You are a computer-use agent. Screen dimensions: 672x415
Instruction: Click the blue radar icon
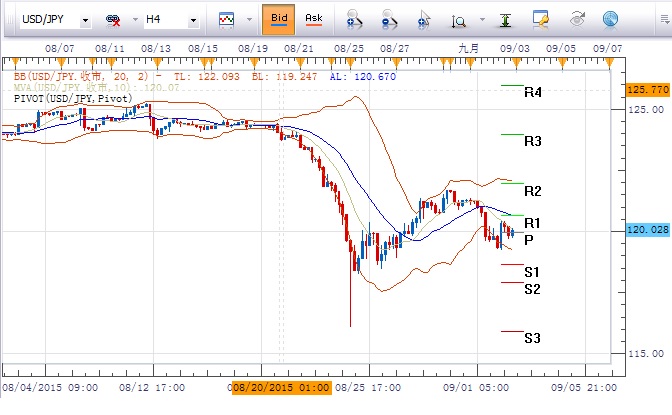[610, 20]
